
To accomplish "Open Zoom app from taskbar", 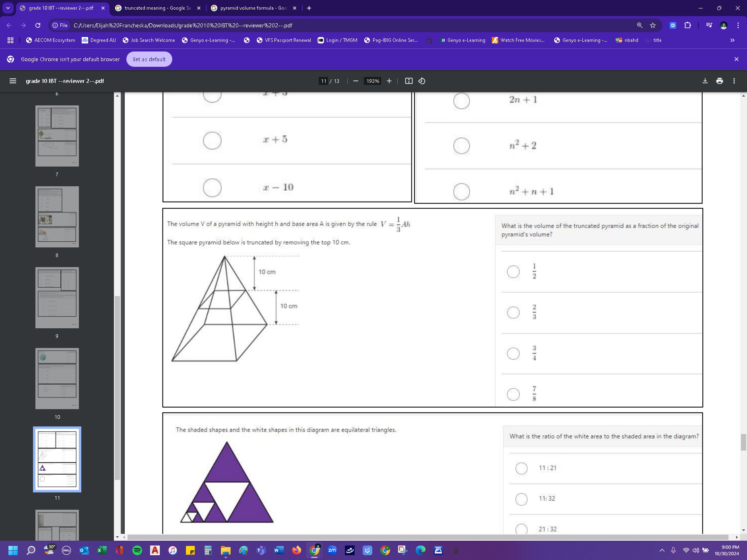I will click(x=332, y=550).
